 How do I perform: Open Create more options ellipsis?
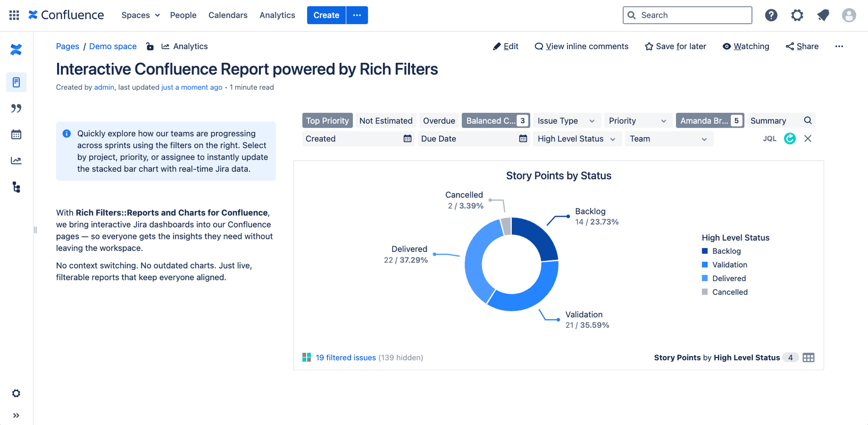pos(357,15)
